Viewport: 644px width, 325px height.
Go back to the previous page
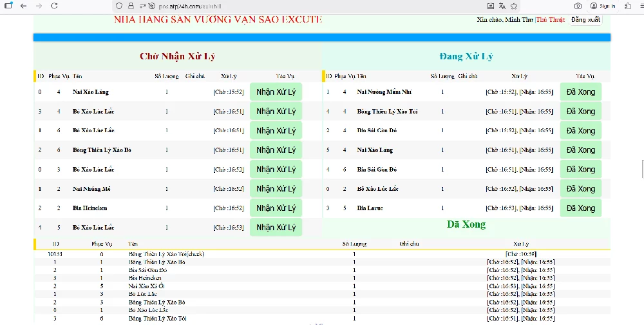(23, 6)
